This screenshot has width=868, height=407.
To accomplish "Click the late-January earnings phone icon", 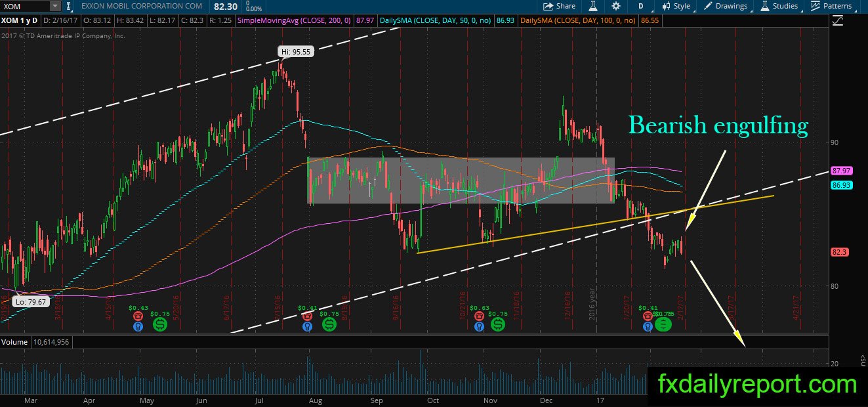I will point(648,315).
